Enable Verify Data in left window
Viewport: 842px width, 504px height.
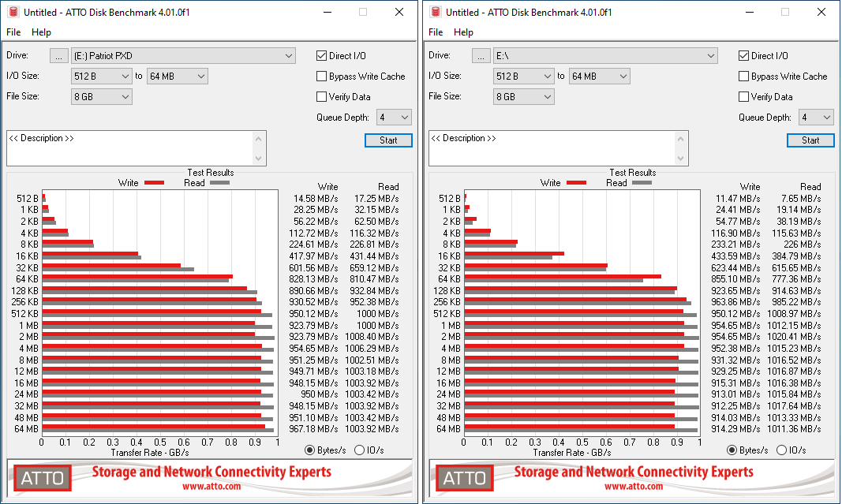(322, 97)
